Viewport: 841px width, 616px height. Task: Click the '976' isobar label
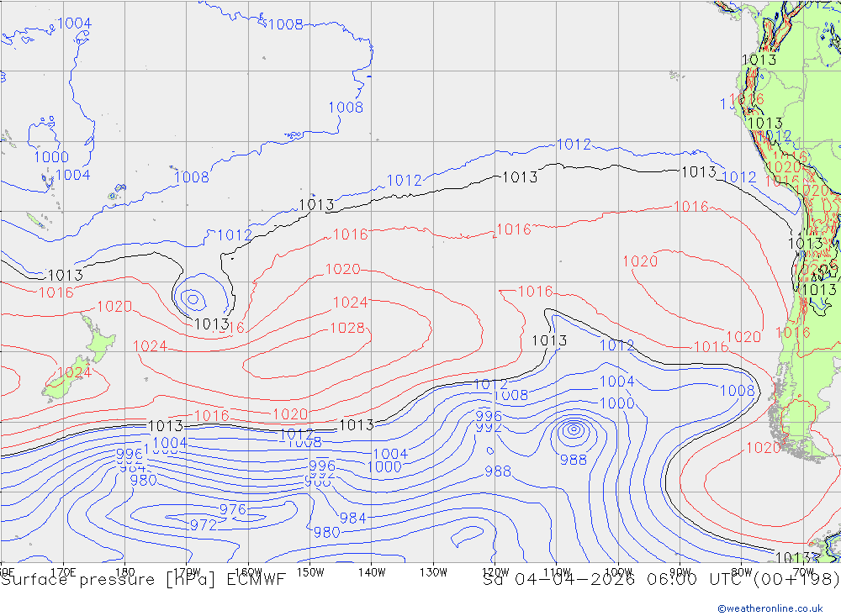click(x=233, y=509)
